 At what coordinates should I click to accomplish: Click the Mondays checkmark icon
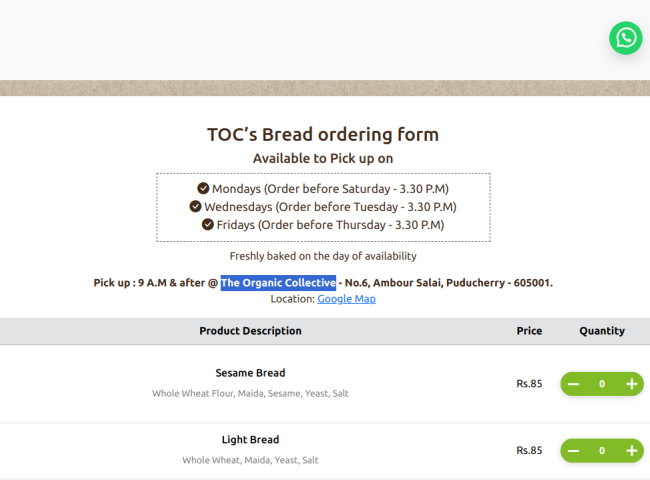click(203, 188)
